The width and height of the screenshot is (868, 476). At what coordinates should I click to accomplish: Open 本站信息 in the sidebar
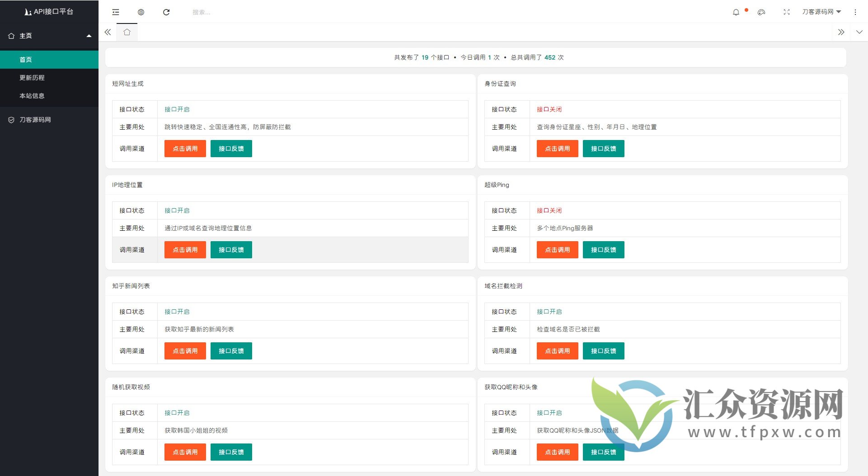point(32,96)
